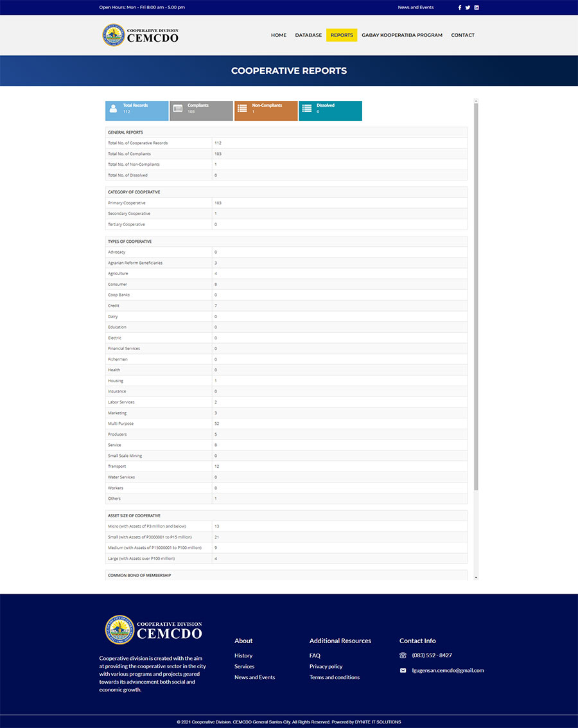This screenshot has width=578, height=728.
Task: Click the Labor Services row label
Action: (x=121, y=402)
